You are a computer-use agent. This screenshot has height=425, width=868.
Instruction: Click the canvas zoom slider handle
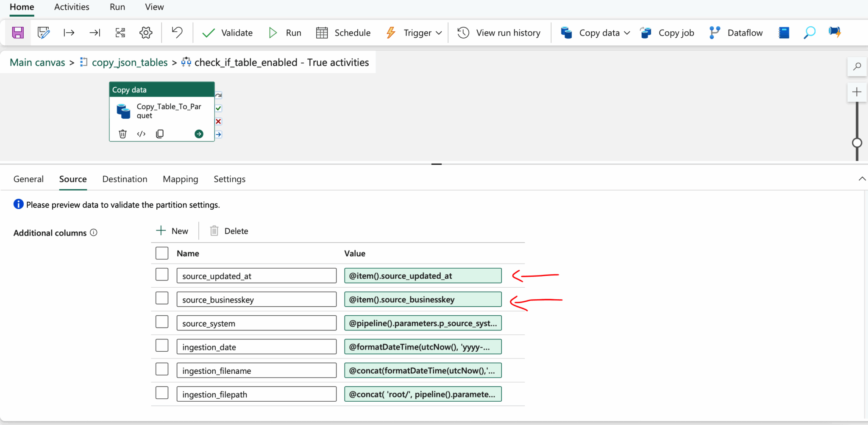click(857, 143)
